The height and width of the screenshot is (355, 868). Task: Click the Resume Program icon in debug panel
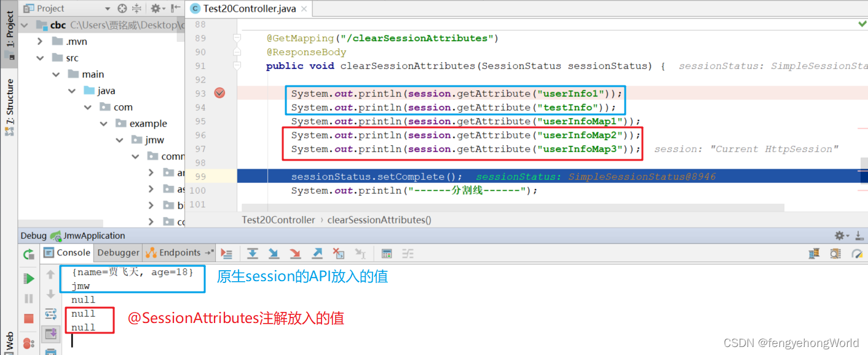[28, 278]
